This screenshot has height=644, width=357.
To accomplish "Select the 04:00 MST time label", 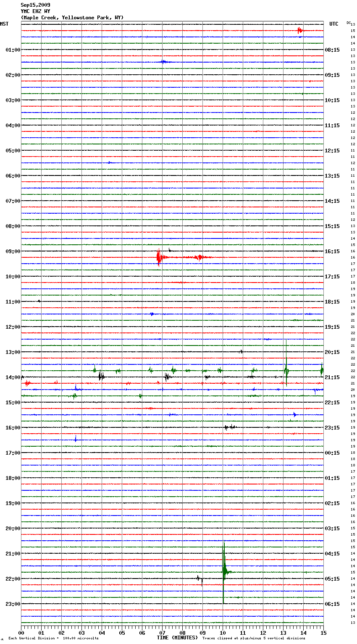I will click(13, 126).
